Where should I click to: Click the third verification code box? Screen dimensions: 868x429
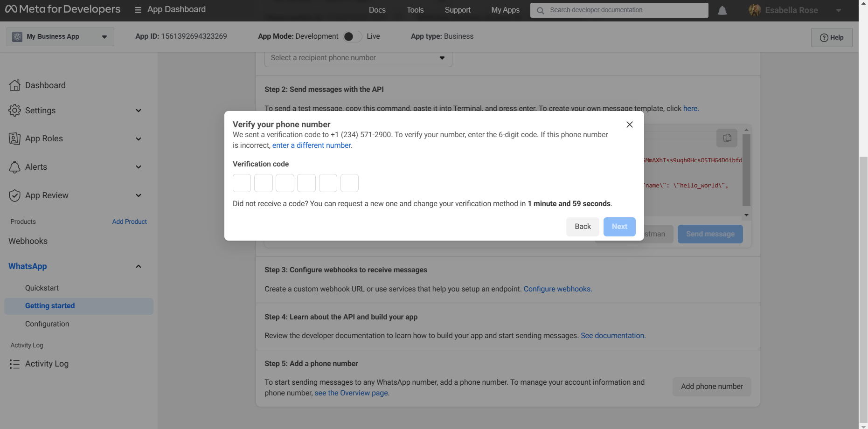coord(285,183)
